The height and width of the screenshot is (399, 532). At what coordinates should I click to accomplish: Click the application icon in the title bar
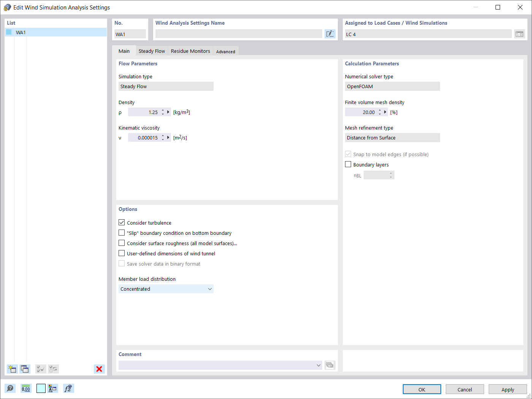coord(7,7)
